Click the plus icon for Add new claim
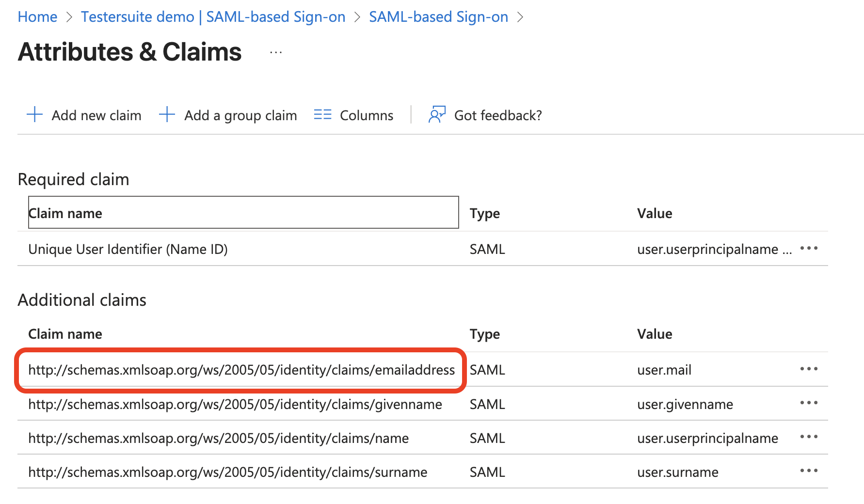This screenshot has height=504, width=864. tap(34, 115)
